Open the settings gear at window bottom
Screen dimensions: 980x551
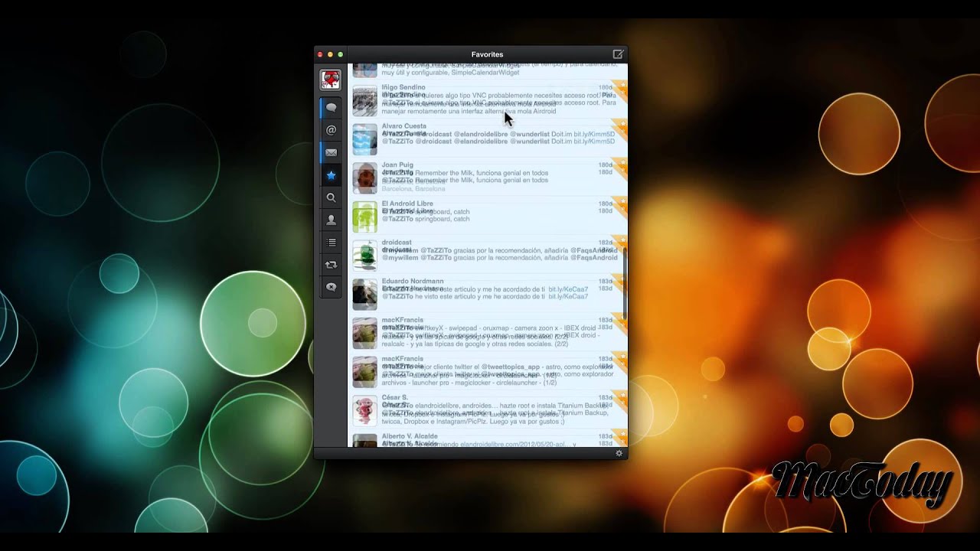click(619, 453)
